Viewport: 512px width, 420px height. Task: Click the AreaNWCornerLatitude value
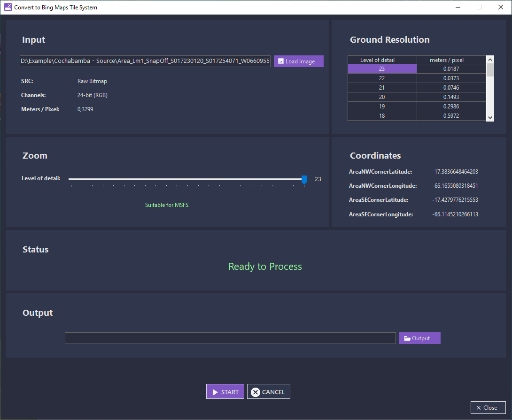coord(455,172)
